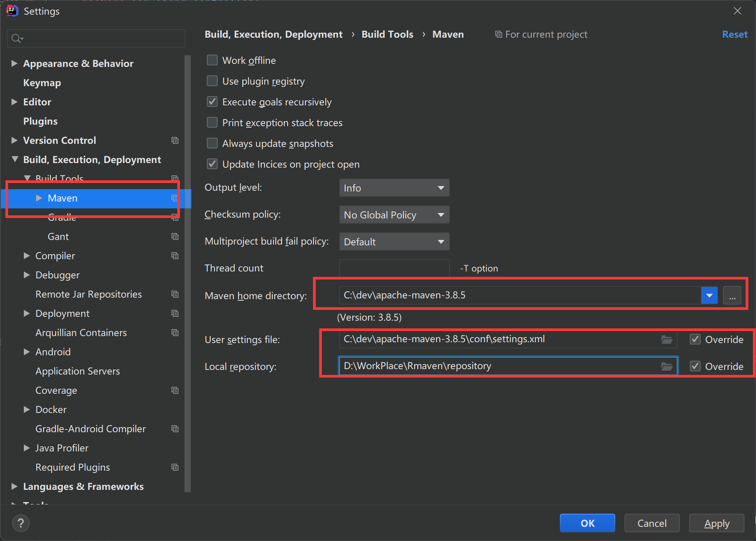Screen dimensions: 756x541
Task: Click per-project icon beside Arquillian Containers
Action: click(175, 333)
